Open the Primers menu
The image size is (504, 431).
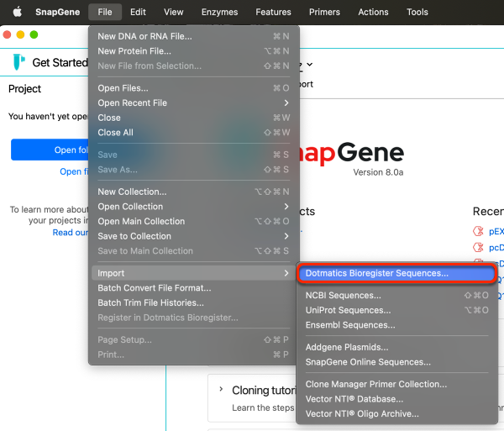pos(324,12)
